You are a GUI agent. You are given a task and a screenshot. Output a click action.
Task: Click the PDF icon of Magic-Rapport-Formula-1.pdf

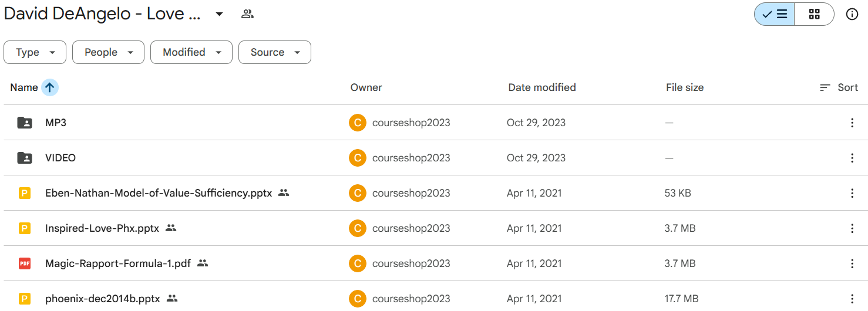click(25, 263)
